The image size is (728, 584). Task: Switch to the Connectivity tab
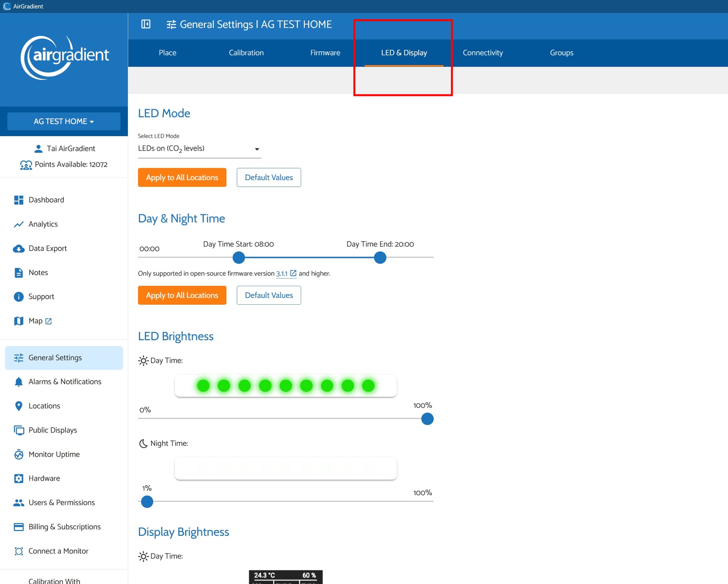click(x=483, y=53)
